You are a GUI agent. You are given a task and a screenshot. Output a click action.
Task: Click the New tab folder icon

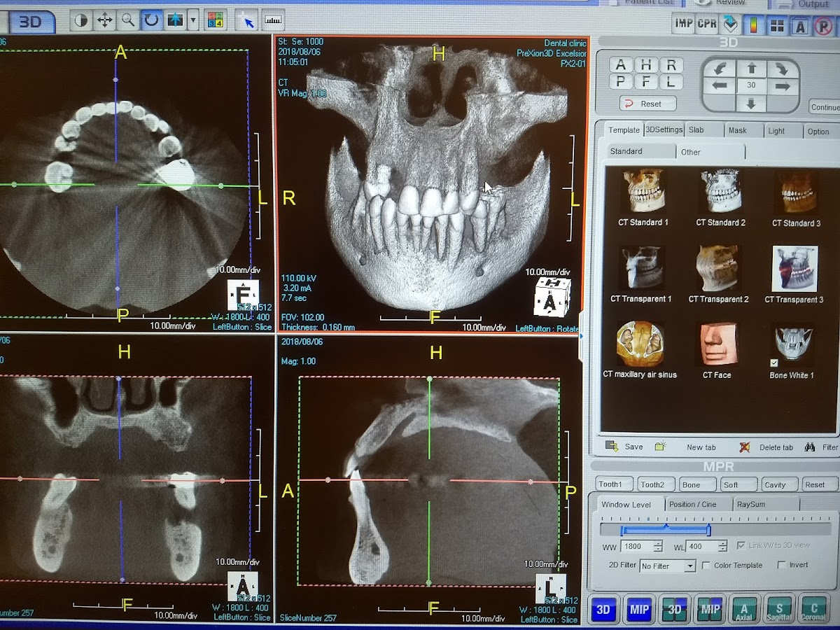(x=660, y=447)
